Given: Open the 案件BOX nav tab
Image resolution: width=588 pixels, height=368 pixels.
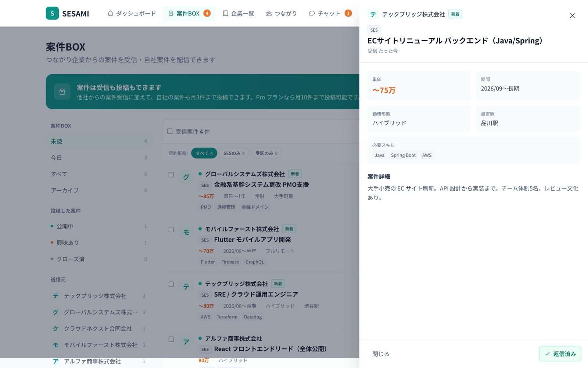Looking at the screenshot, I should [x=189, y=13].
